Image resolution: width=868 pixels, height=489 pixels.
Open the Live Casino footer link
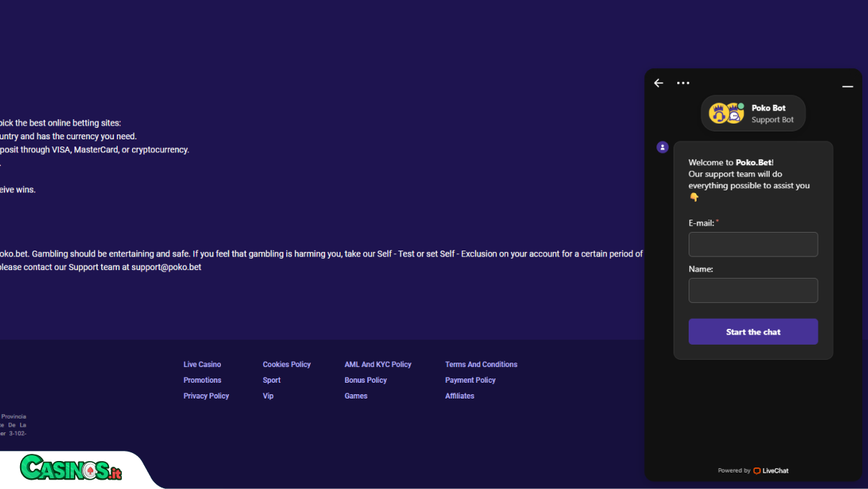tap(202, 365)
